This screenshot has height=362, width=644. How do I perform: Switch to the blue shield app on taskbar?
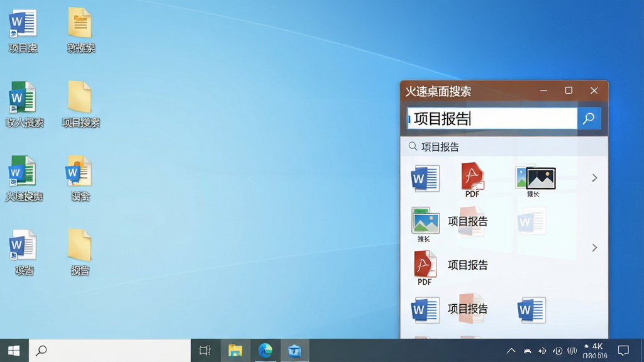pyautogui.click(x=294, y=351)
